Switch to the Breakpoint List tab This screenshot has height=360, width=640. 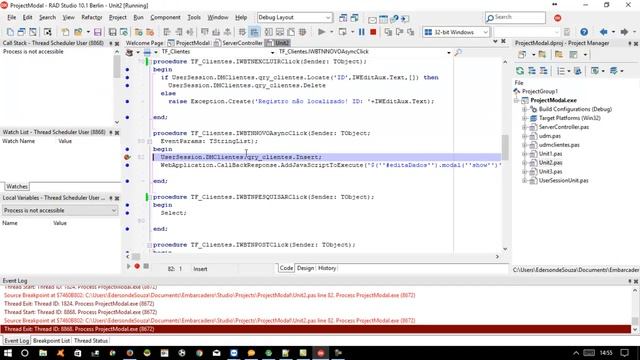(x=51, y=340)
